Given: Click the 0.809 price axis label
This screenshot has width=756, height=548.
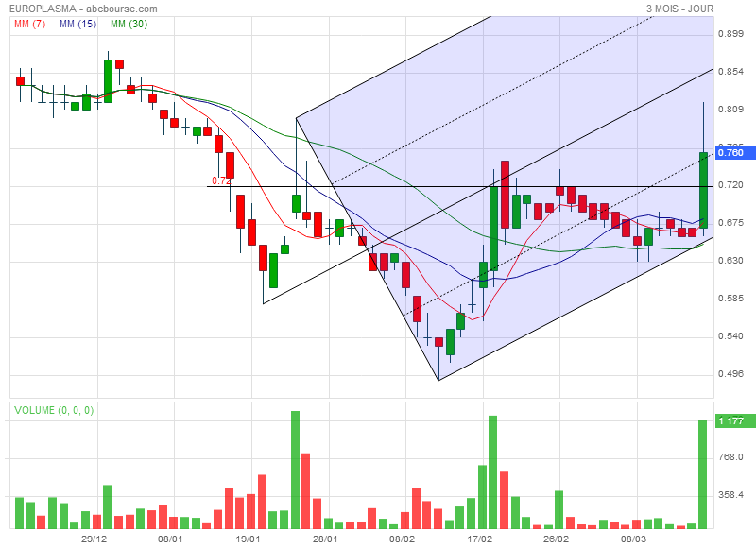Looking at the screenshot, I should [x=730, y=110].
